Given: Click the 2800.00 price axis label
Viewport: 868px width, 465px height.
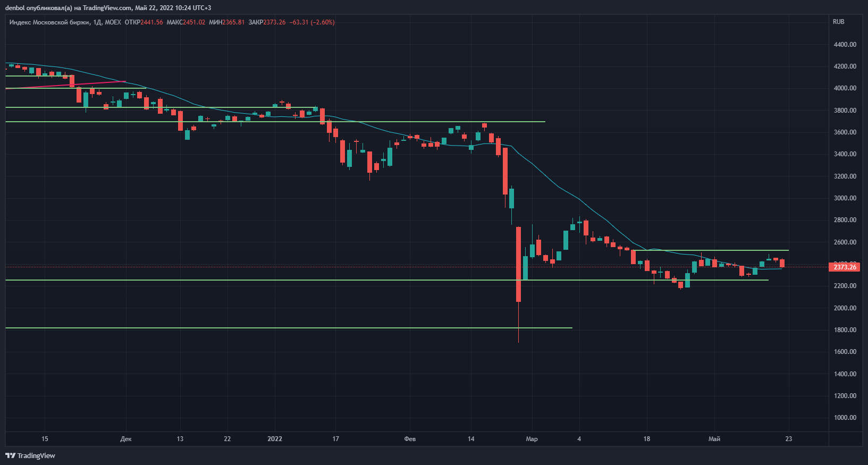Looking at the screenshot, I should [x=845, y=220].
